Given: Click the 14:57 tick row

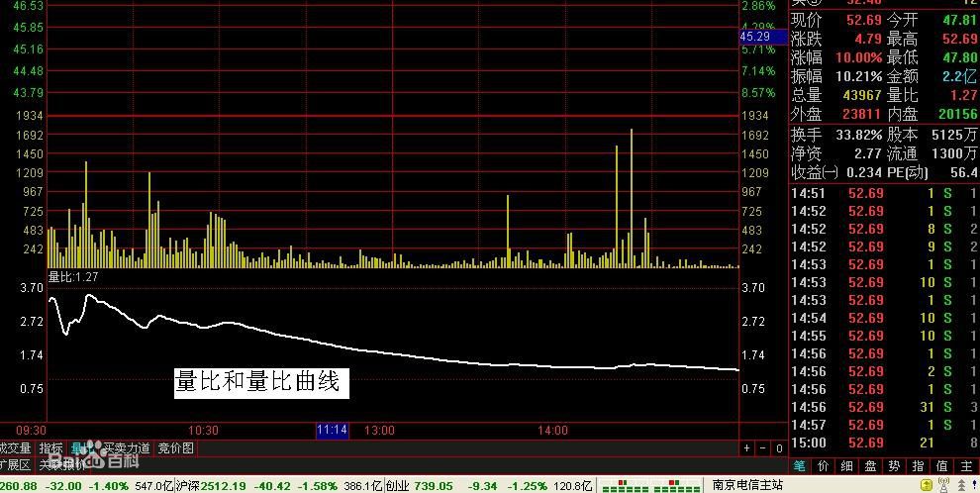Looking at the screenshot, I should click(x=884, y=425).
